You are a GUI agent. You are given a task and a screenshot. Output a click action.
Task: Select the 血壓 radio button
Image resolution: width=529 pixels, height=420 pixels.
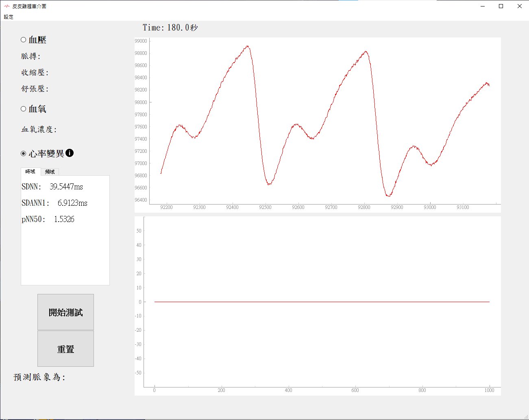pyautogui.click(x=24, y=40)
